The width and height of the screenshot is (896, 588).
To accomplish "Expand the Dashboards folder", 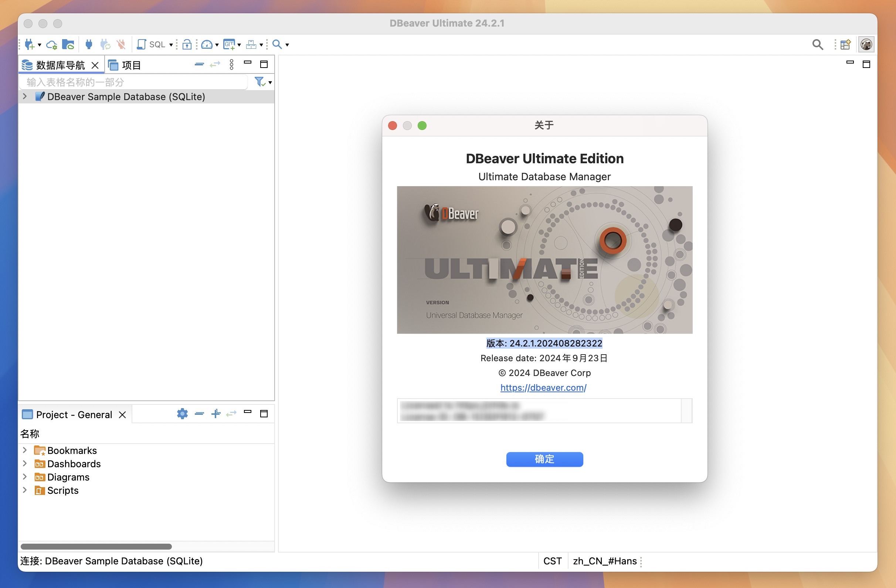I will point(25,463).
